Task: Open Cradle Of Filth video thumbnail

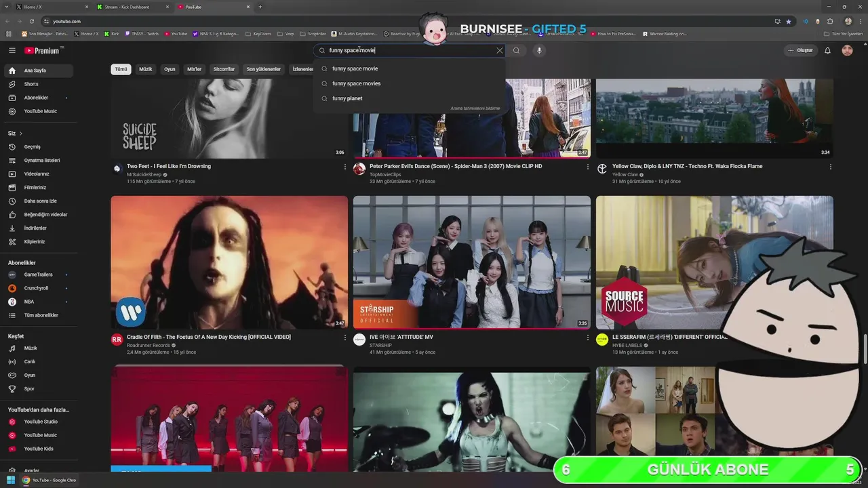Action: [229, 262]
